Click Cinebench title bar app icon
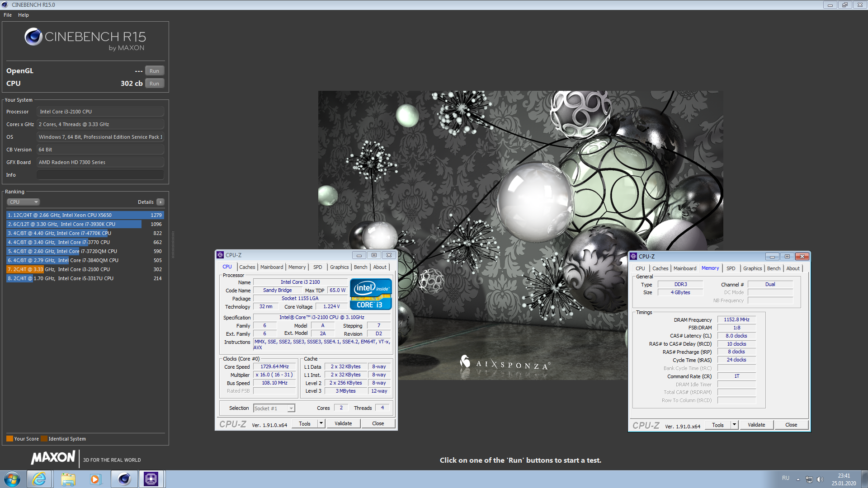 point(5,5)
